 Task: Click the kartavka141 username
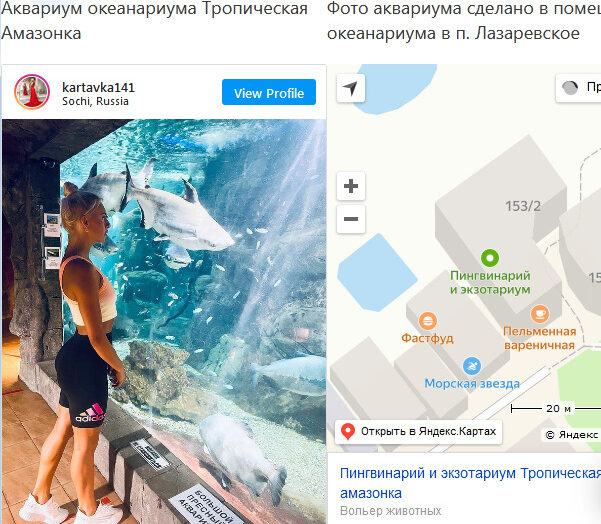99,87
